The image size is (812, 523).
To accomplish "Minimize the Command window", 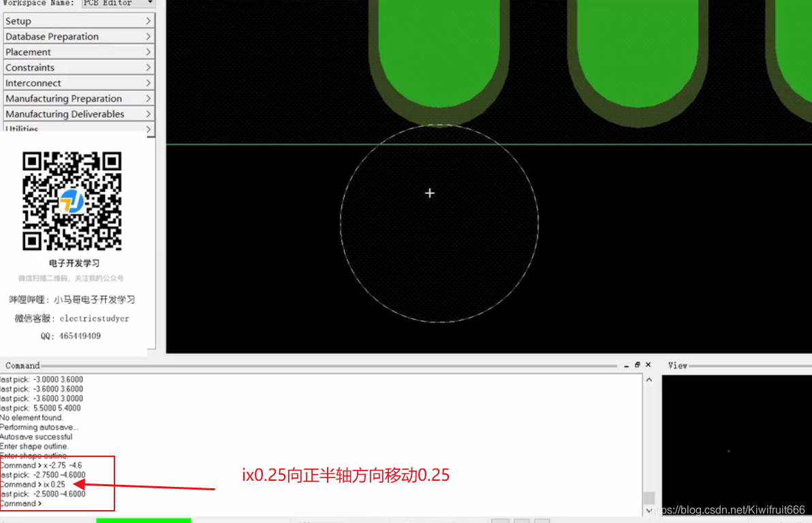I will point(626,364).
